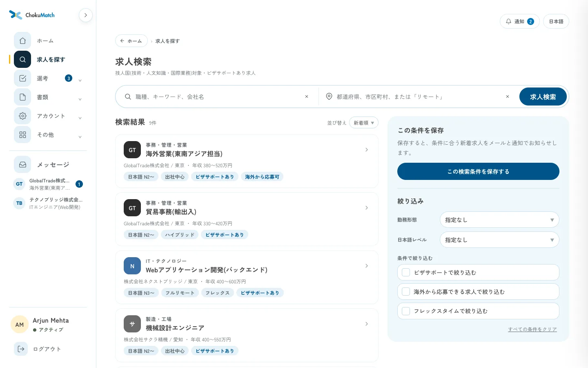Image resolution: width=588 pixels, height=368 pixels.
Task: Open the 日本語レベル dropdown
Action: [499, 240]
